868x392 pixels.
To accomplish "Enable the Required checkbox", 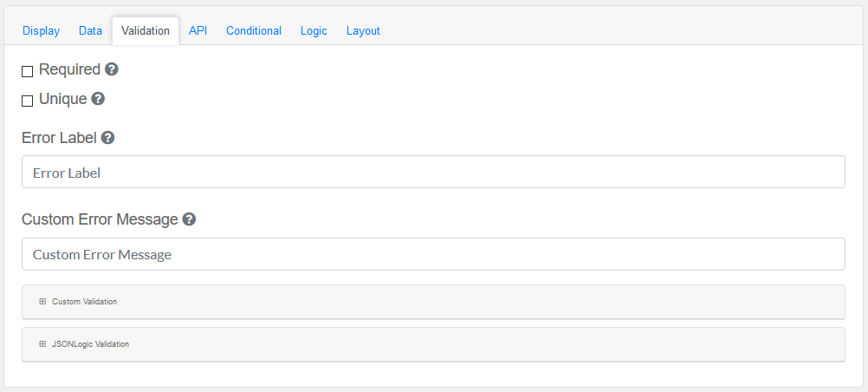I will pos(28,71).
